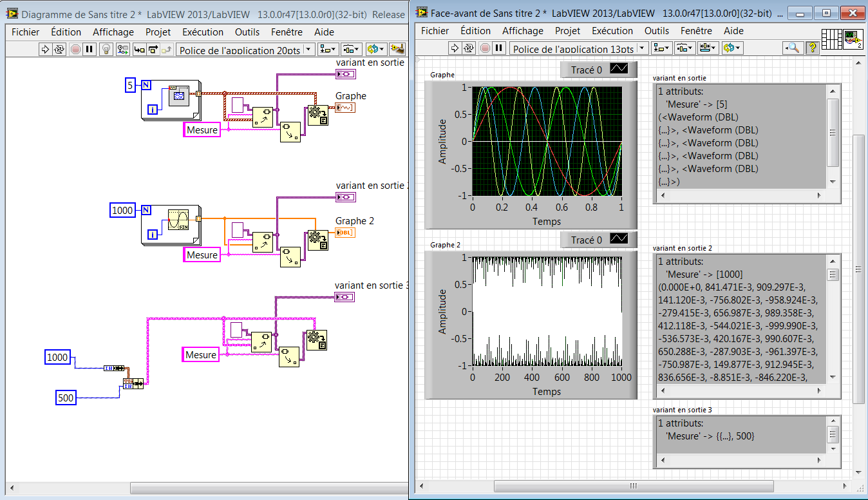Select the Graphe waveform terminal on the diagram

point(344,108)
